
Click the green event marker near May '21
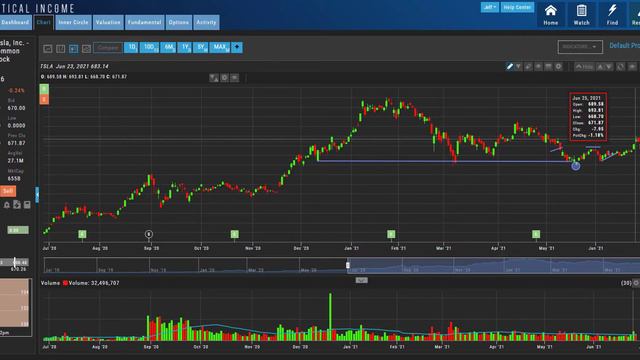(536, 234)
